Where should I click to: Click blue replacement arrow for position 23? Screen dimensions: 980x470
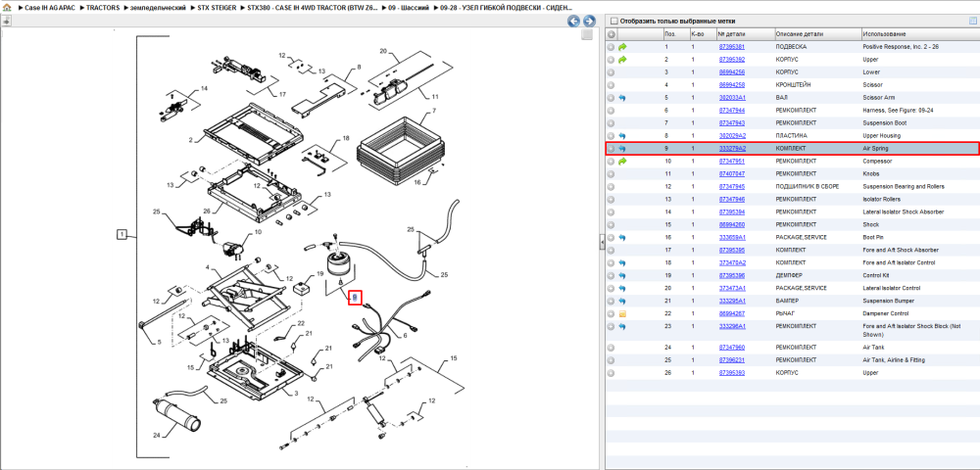pyautogui.click(x=622, y=326)
